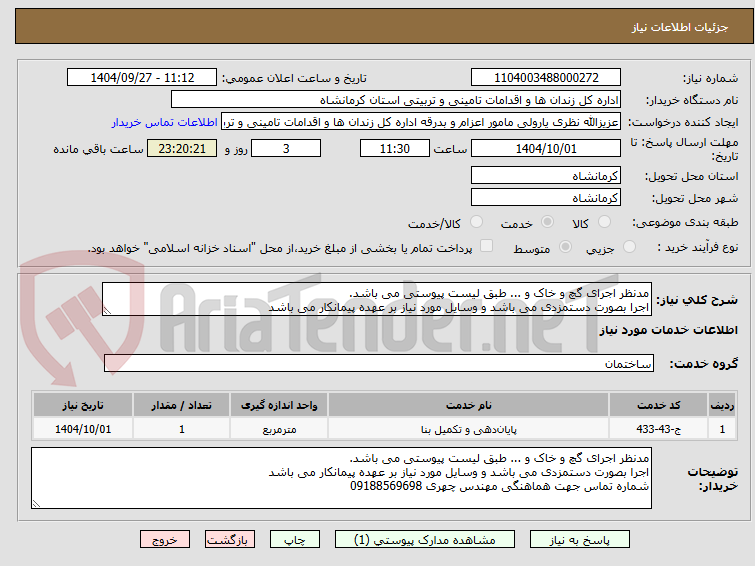Image resolution: width=755 pixels, height=566 pixels.
Task: Click the چاپ print button
Action: (295, 540)
